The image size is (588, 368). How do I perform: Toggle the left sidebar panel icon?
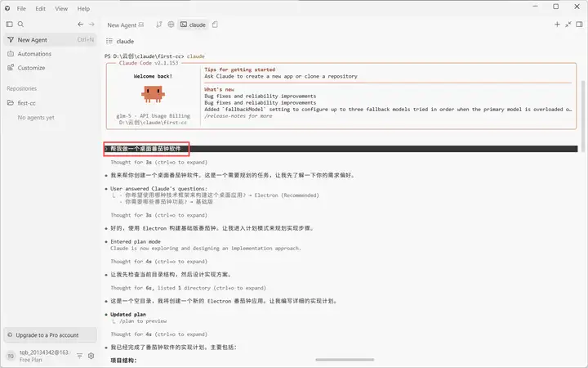(9, 24)
